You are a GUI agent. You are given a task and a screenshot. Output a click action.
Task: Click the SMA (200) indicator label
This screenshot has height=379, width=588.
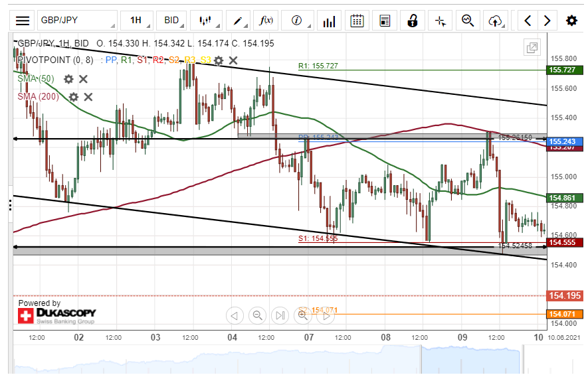click(x=39, y=97)
